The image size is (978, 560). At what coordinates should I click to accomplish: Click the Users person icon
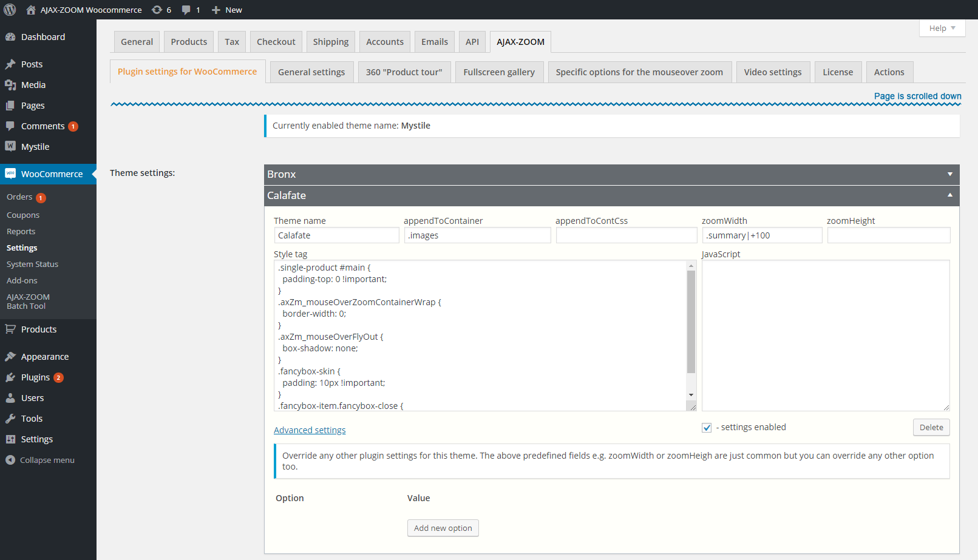click(10, 398)
